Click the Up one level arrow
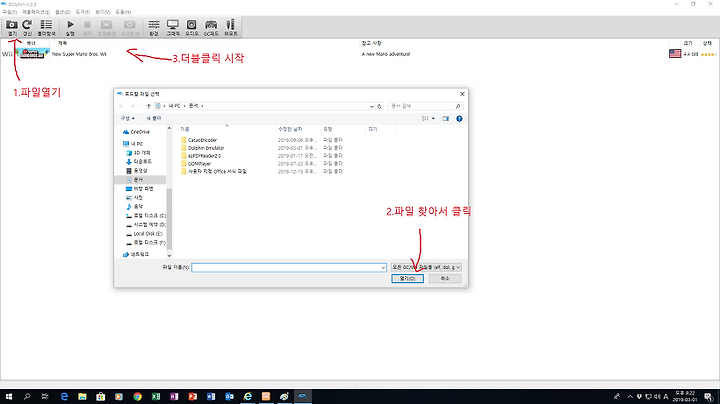The width and height of the screenshot is (720, 404). (x=148, y=106)
